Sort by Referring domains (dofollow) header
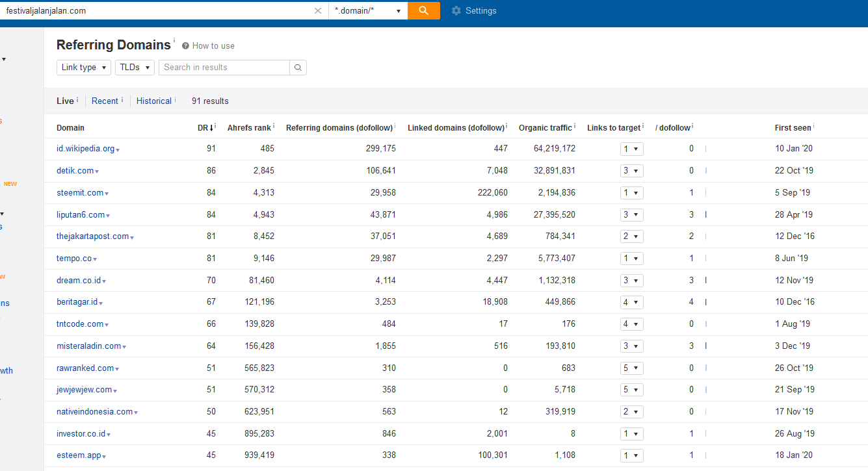This screenshot has width=868, height=471. coord(339,128)
